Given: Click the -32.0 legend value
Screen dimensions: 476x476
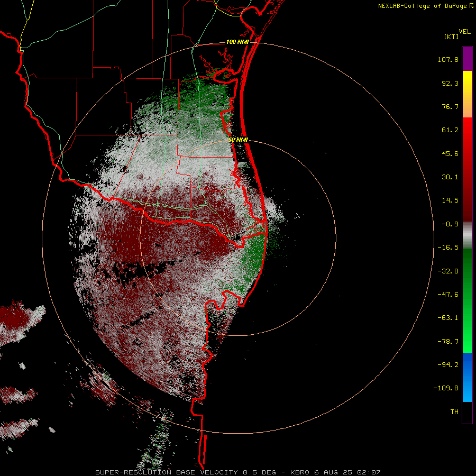Looking at the screenshot, I should 448,271.
